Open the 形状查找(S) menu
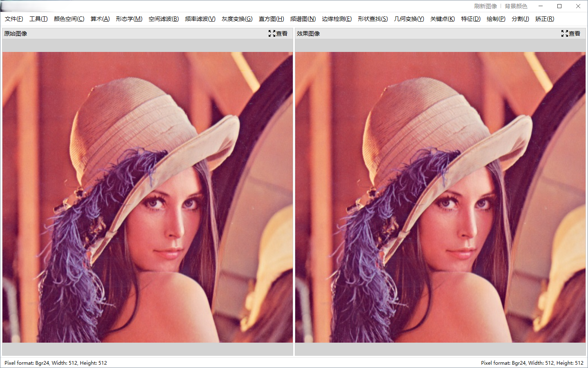588x368 pixels. click(x=373, y=19)
